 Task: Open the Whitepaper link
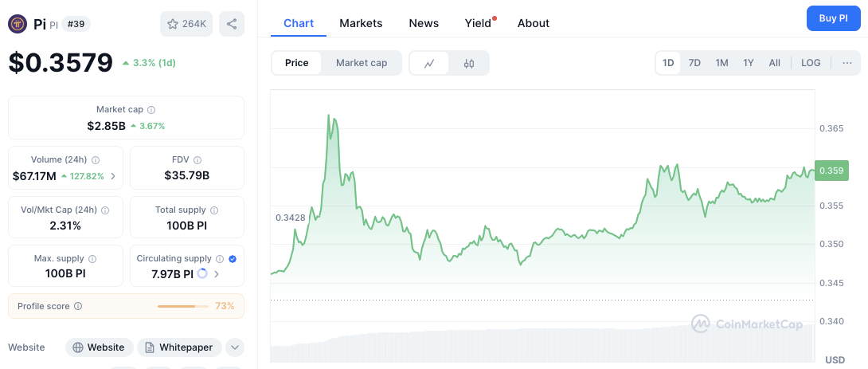click(x=179, y=347)
